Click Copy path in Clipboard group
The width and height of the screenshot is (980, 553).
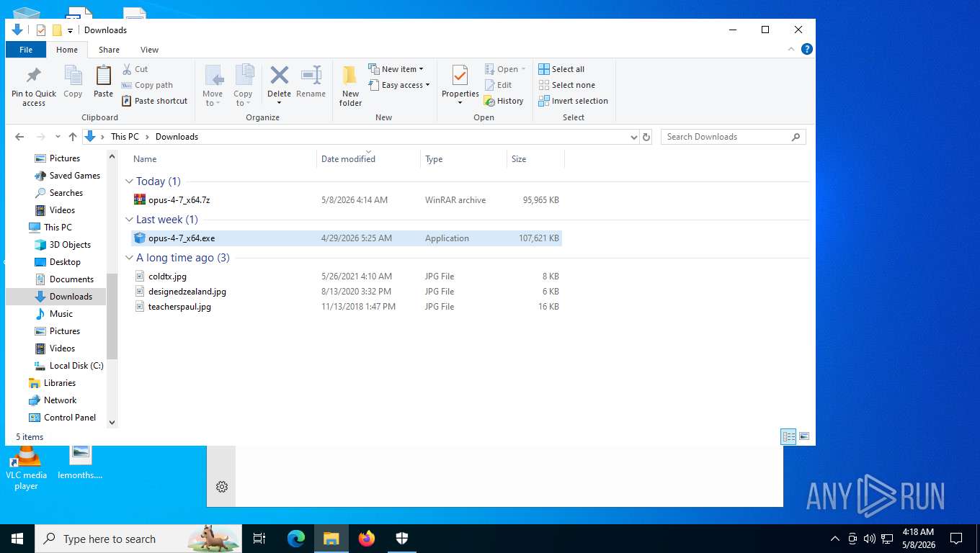pos(147,85)
